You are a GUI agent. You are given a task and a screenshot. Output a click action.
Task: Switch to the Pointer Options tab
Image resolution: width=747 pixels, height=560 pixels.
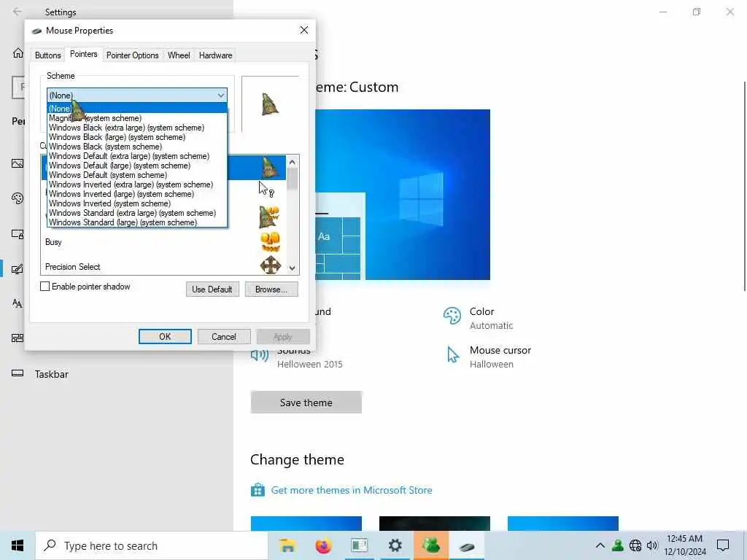(133, 55)
